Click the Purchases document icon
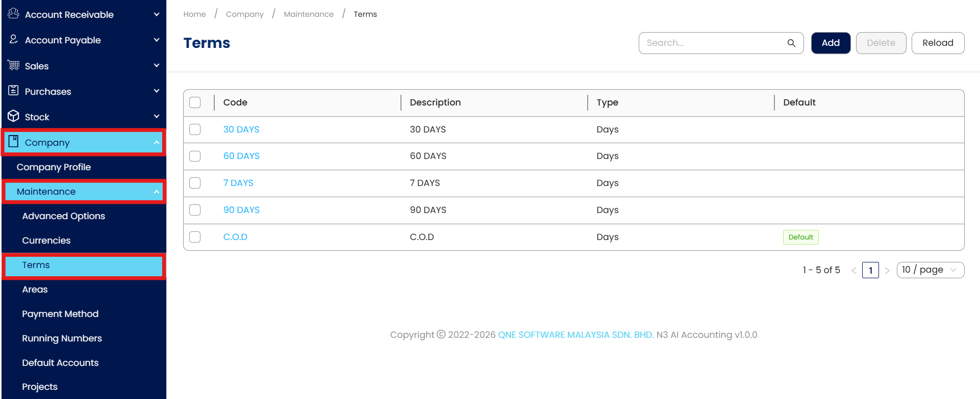This screenshot has width=980, height=399. tap(14, 91)
